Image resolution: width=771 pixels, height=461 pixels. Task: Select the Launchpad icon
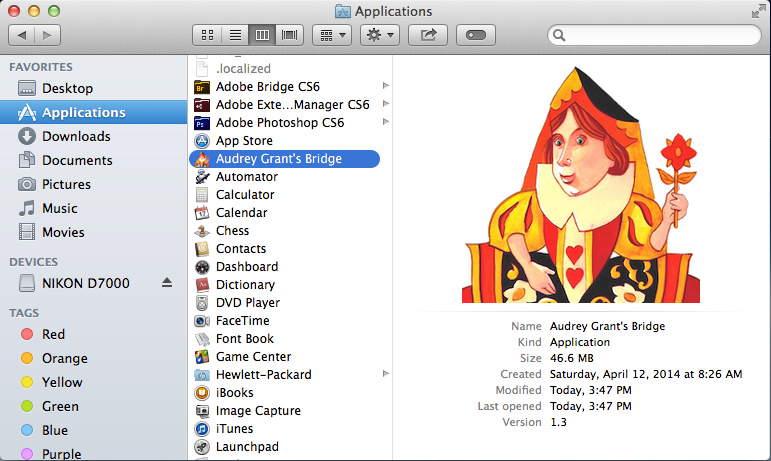(202, 447)
